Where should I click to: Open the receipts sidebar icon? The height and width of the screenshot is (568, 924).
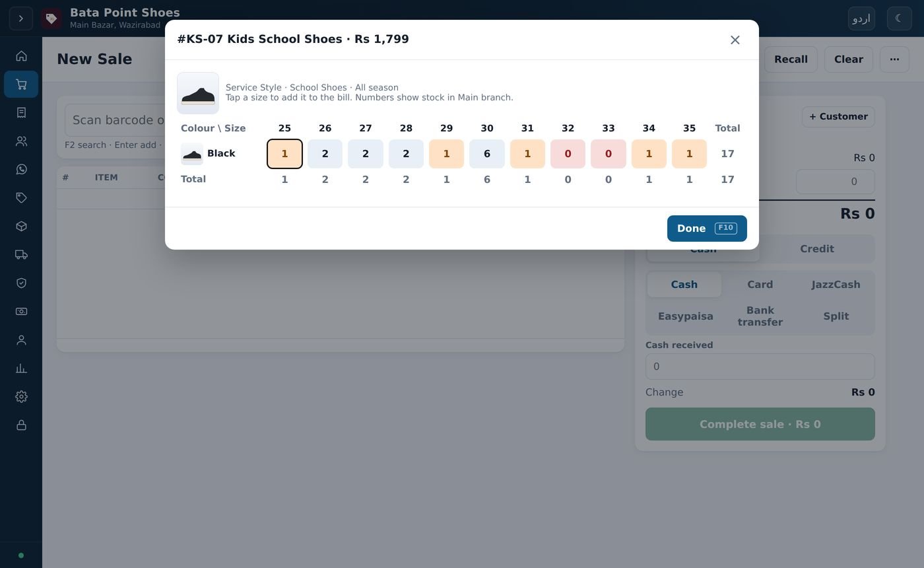(21, 113)
